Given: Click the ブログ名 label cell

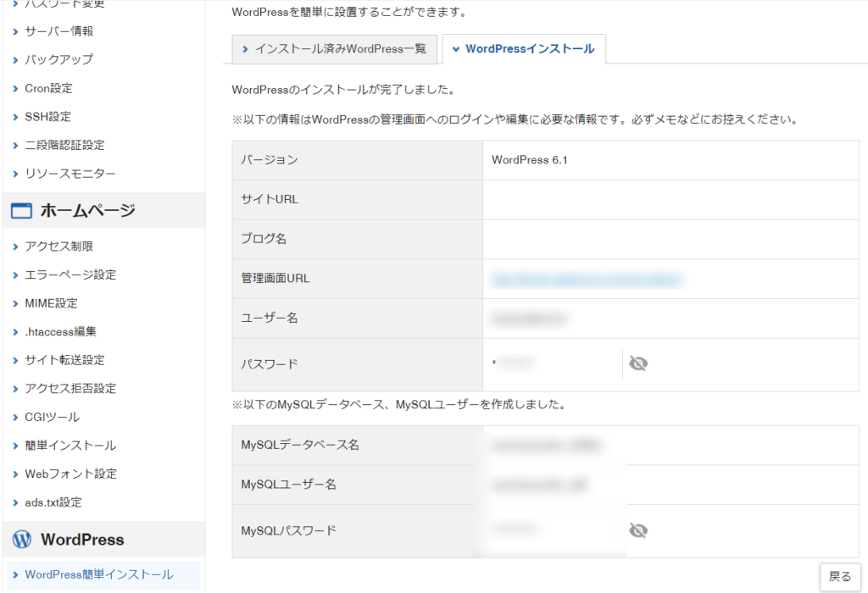Looking at the screenshot, I should point(358,239).
